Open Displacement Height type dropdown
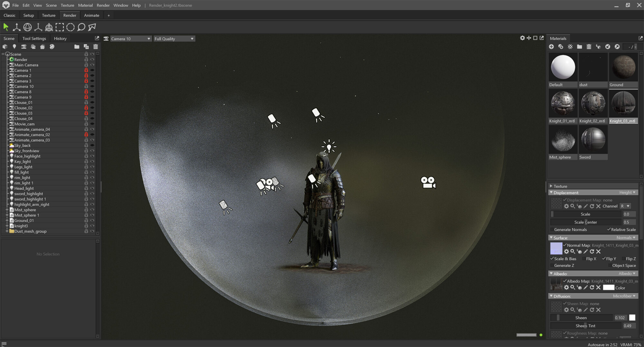644x347 pixels. [627, 192]
